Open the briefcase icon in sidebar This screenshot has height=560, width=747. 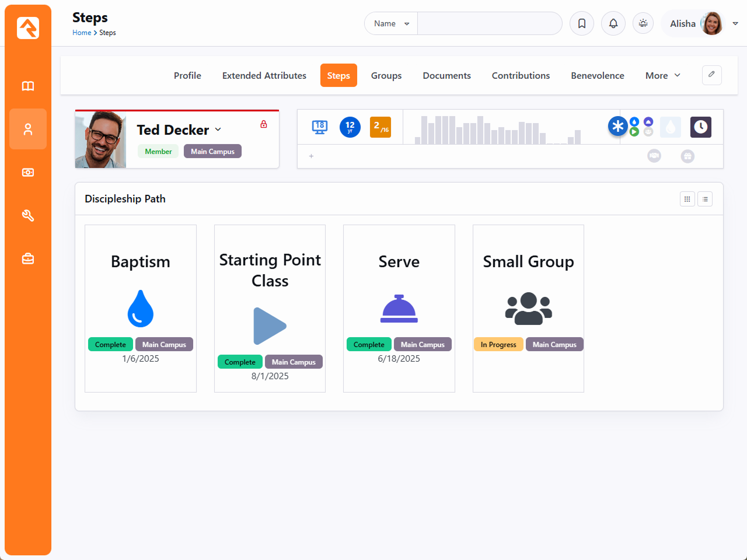[28, 259]
